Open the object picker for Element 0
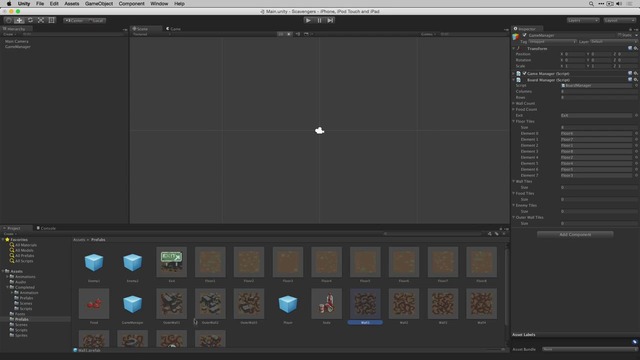 point(636,133)
